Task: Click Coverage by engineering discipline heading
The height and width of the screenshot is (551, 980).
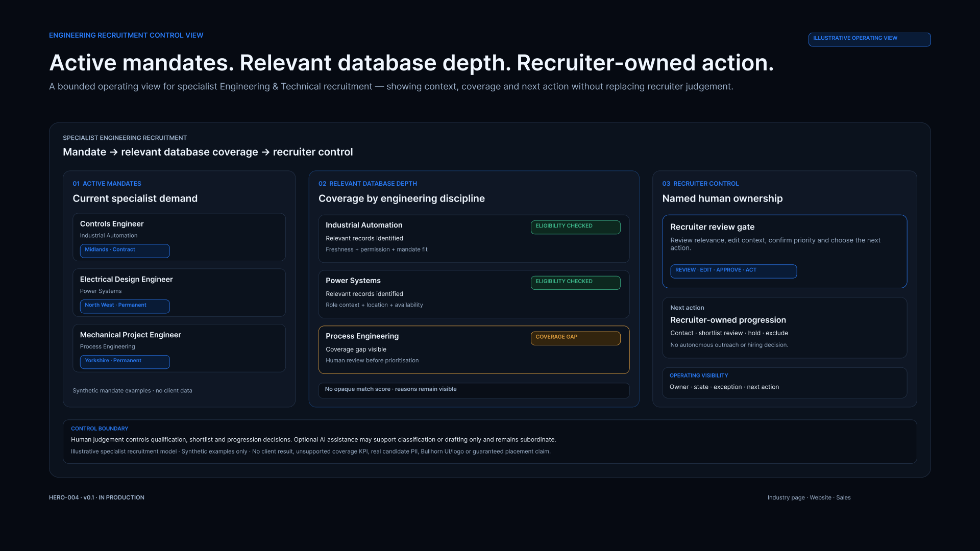Action: click(x=402, y=198)
